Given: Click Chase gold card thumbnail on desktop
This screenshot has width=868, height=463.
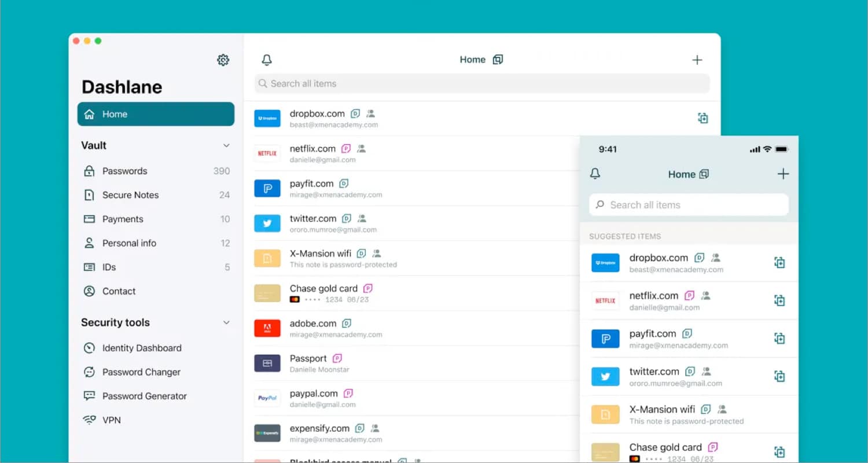Looking at the screenshot, I should click(x=267, y=293).
